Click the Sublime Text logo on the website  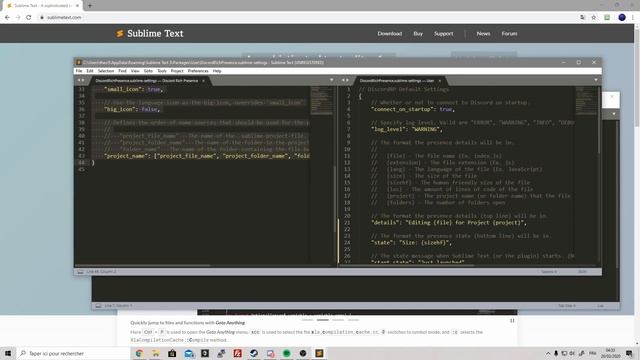(150, 33)
